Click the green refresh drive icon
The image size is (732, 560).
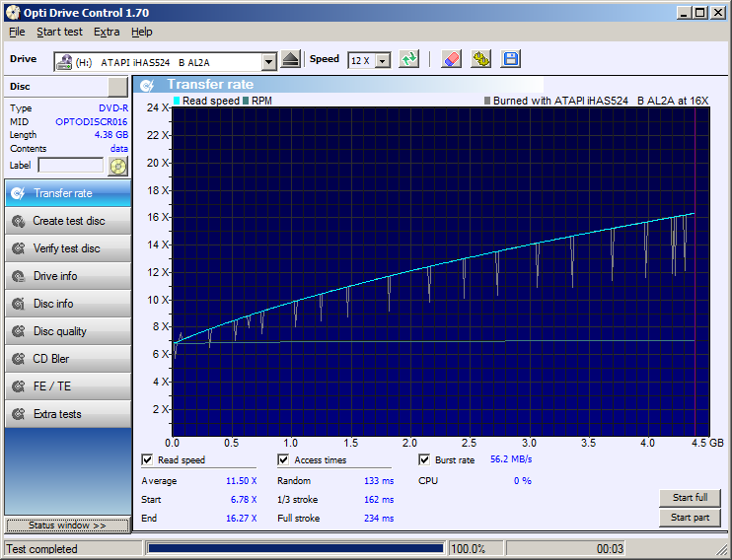pos(408,60)
